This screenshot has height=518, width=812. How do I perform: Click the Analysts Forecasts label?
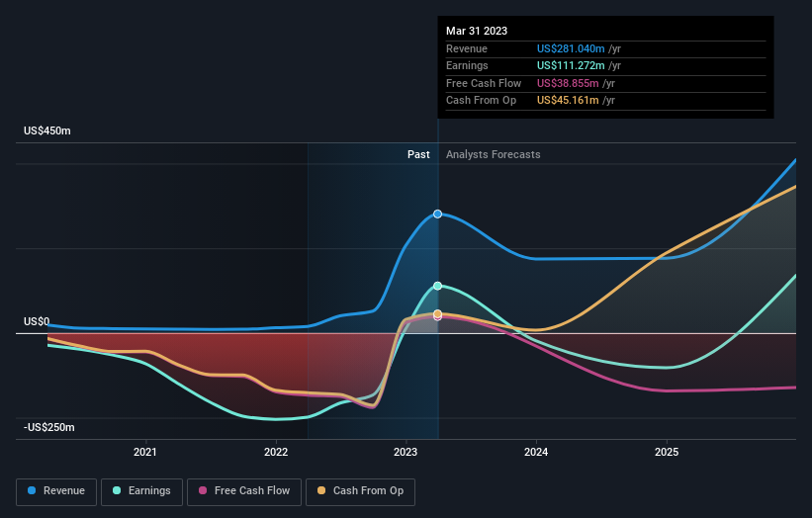(493, 154)
